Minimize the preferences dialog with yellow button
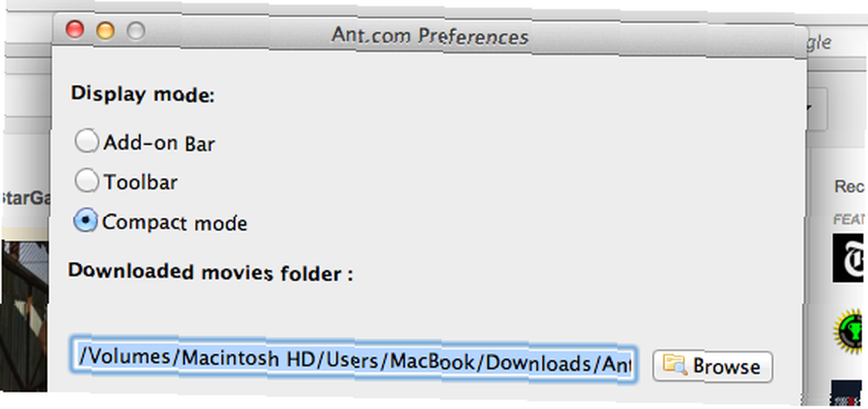The image size is (868, 409). click(105, 30)
